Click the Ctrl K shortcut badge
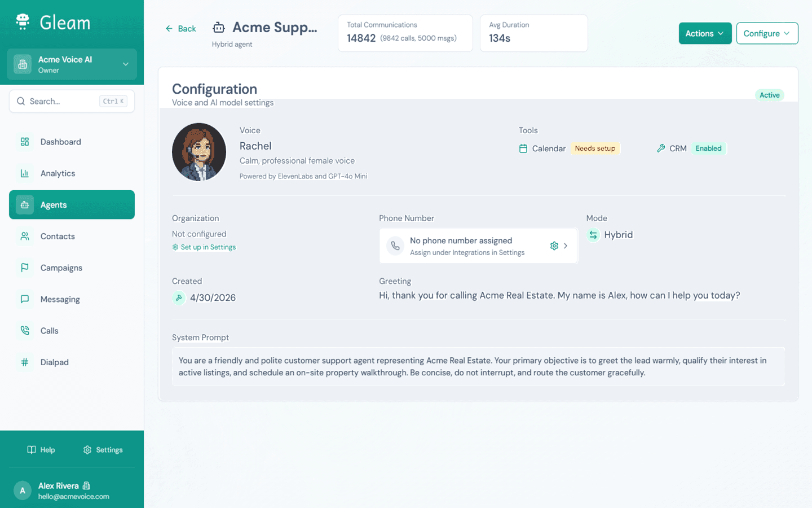 click(x=113, y=101)
